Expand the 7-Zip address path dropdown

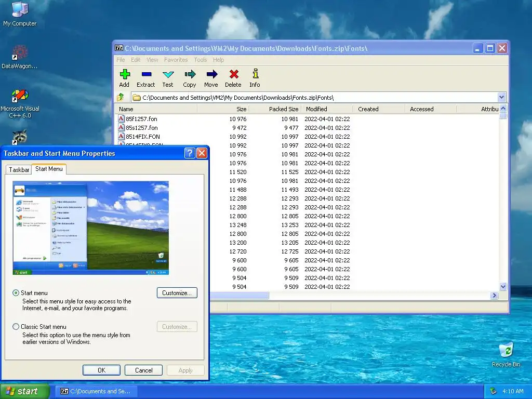coord(502,97)
